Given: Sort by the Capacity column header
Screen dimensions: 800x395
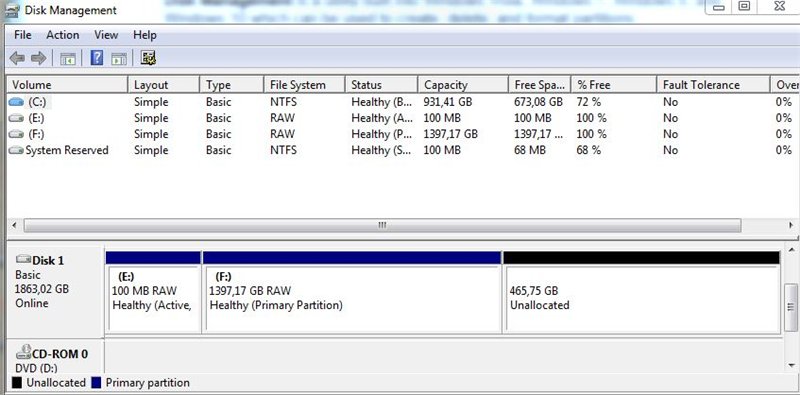Looking at the screenshot, I should pyautogui.click(x=463, y=85).
